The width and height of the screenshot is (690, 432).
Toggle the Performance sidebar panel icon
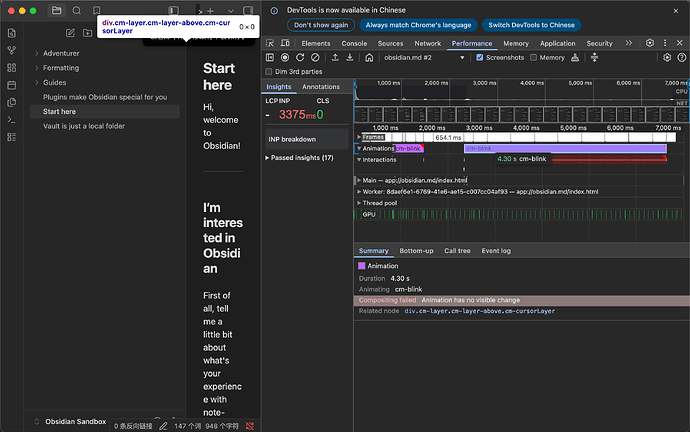pyautogui.click(x=270, y=58)
